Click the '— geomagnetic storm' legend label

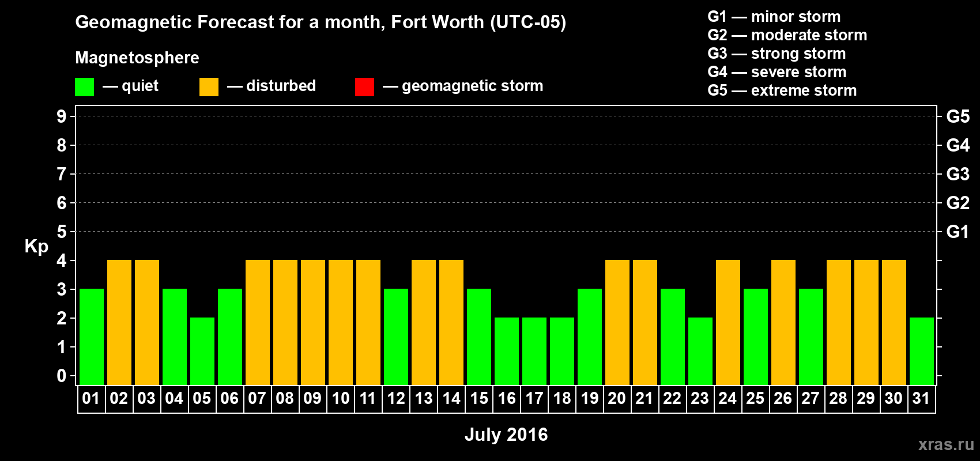point(463,86)
